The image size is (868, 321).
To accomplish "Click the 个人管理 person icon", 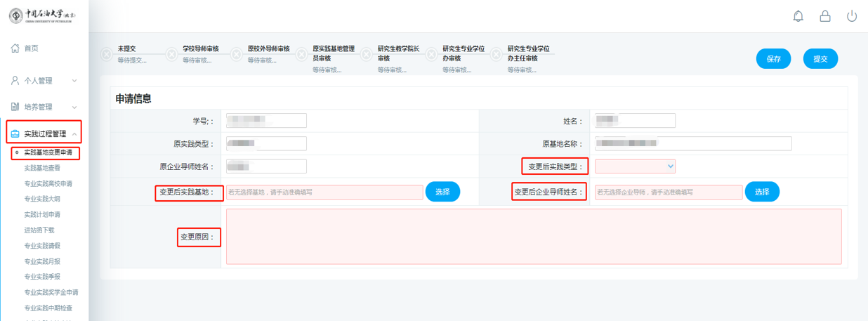I will coord(15,81).
